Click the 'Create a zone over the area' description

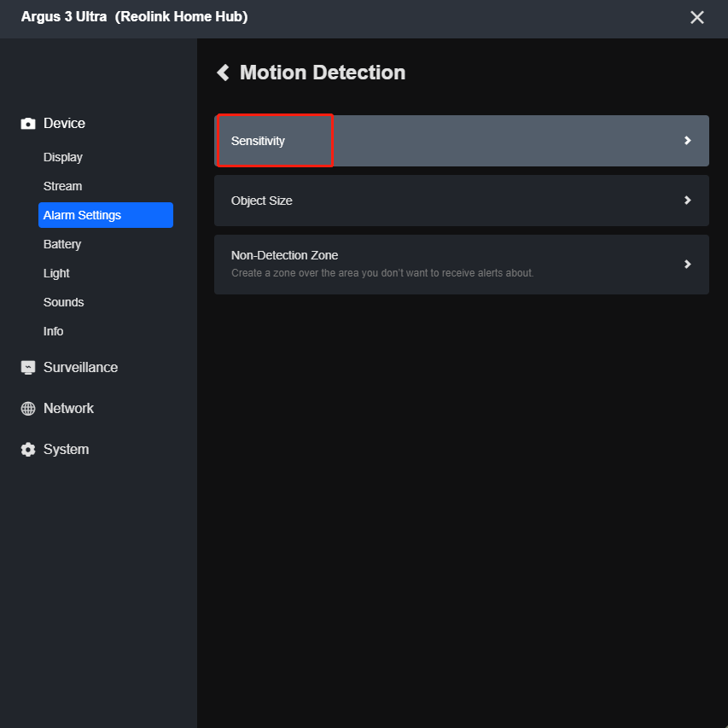382,273
